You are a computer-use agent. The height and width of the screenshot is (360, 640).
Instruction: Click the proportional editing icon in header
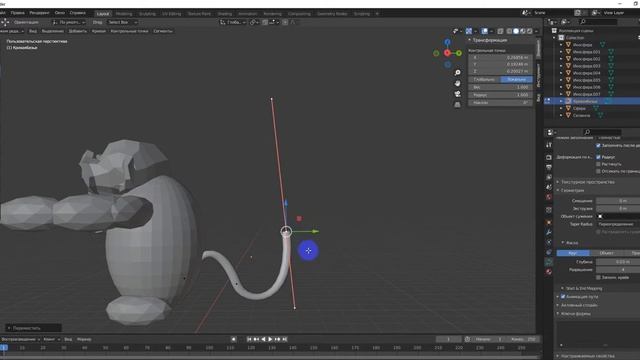coord(285,22)
